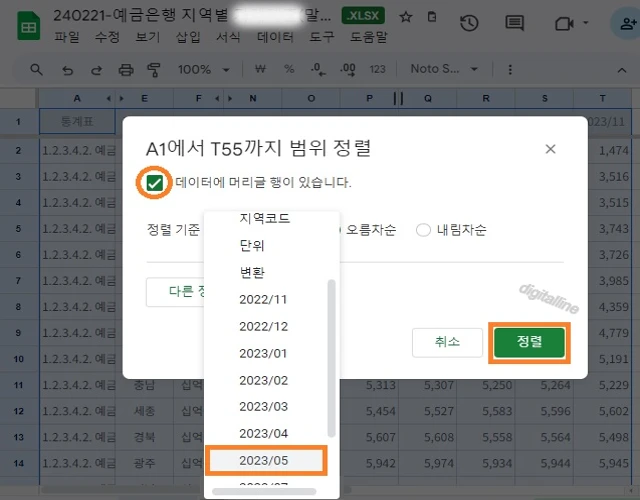Select column R header

pyautogui.click(x=486, y=98)
